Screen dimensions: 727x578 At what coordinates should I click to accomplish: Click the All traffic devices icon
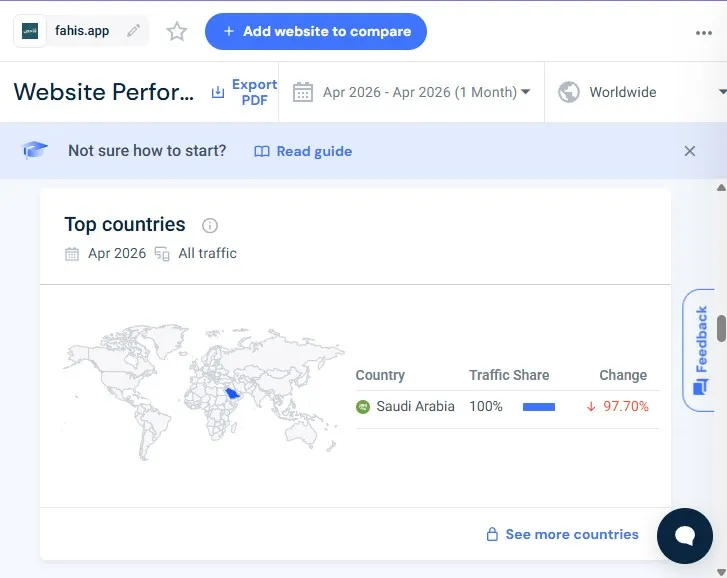click(162, 254)
